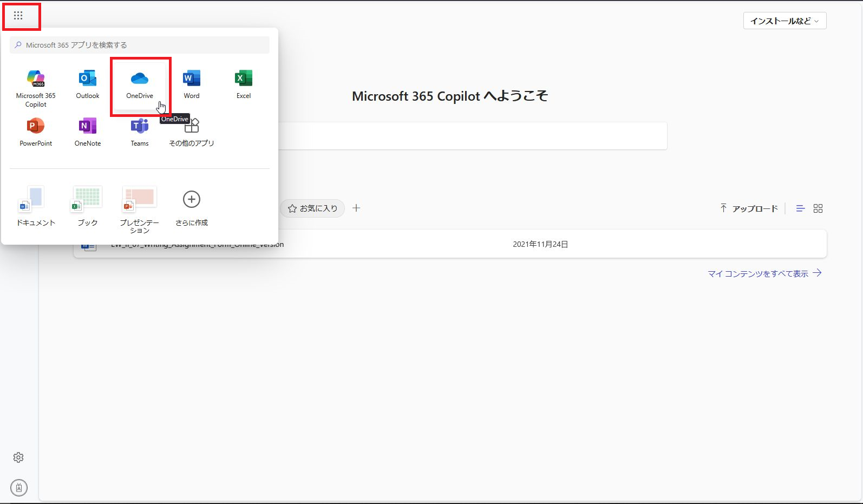The height and width of the screenshot is (504, 863).
Task: Switch to grid view layout
Action: (818, 208)
